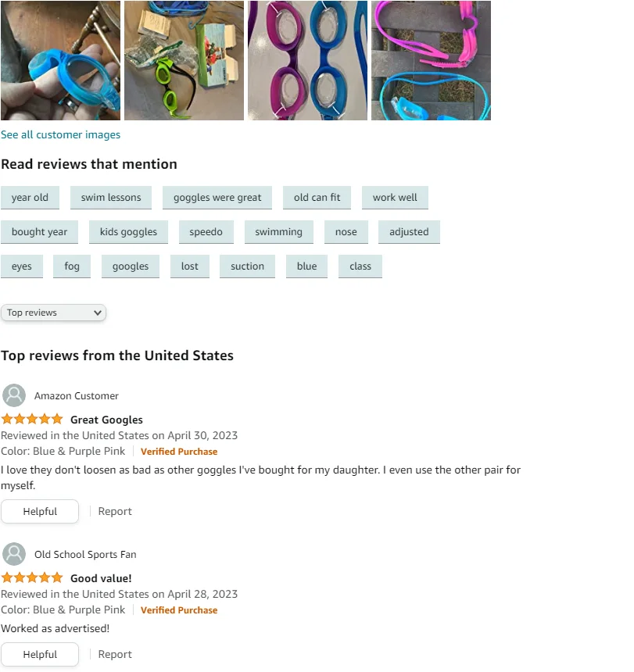
Task: Follow the See all customer images link
Action: click(x=60, y=134)
